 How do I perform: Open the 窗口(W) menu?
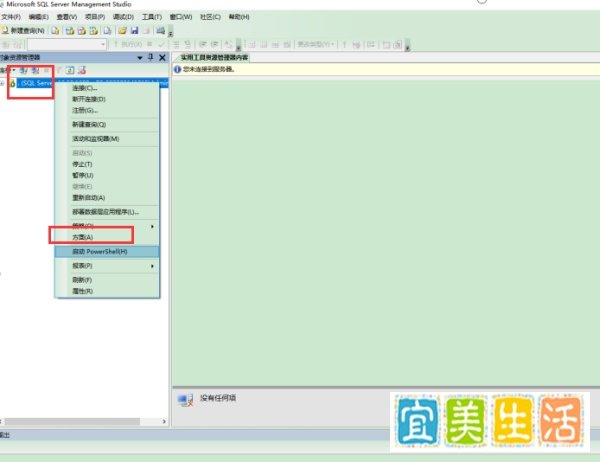point(181,17)
